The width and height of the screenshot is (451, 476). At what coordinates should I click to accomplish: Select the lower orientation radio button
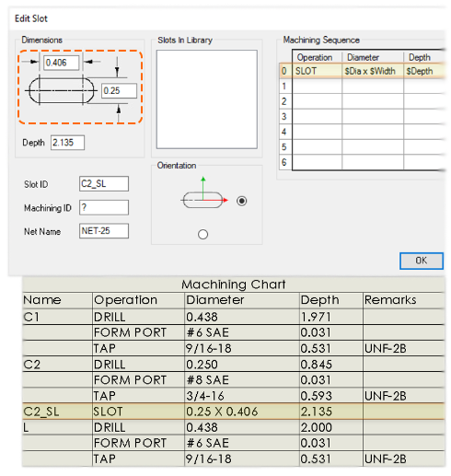pos(202,235)
